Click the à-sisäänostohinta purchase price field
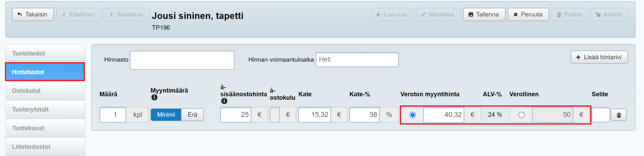The image size is (644, 156). click(236, 115)
